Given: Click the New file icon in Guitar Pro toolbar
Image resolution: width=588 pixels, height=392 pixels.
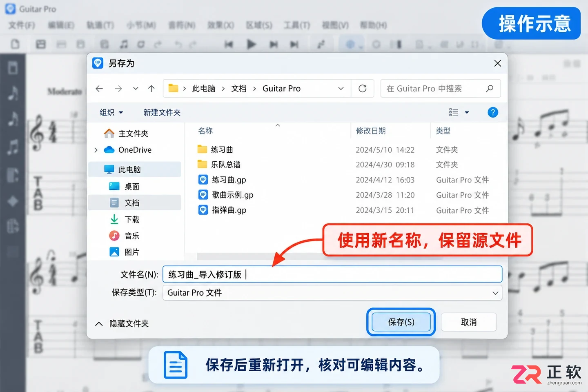Looking at the screenshot, I should pos(15,44).
